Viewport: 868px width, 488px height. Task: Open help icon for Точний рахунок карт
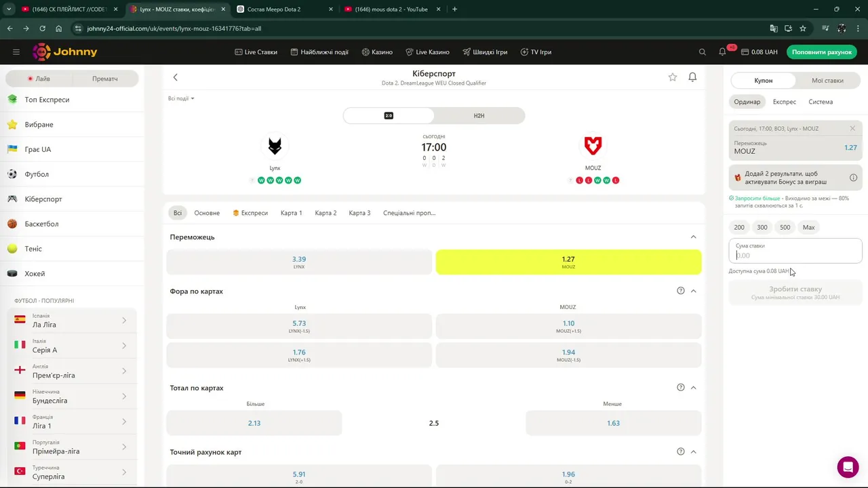click(681, 452)
